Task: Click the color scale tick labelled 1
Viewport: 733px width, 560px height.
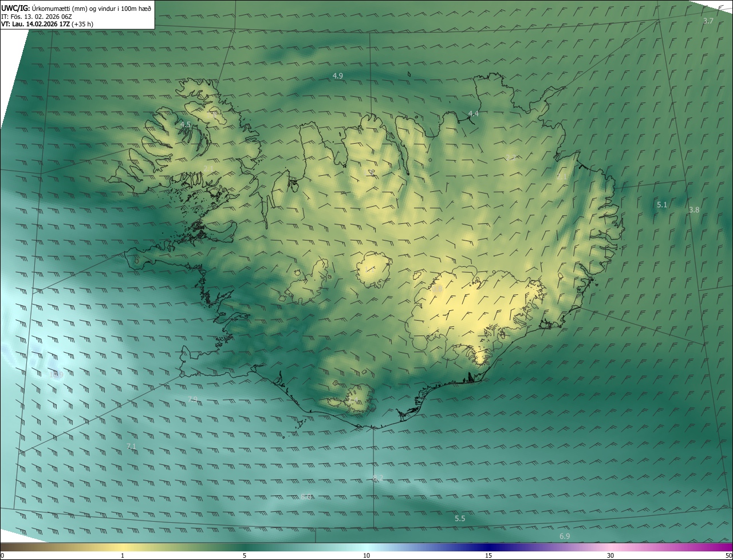Action: pyautogui.click(x=123, y=555)
